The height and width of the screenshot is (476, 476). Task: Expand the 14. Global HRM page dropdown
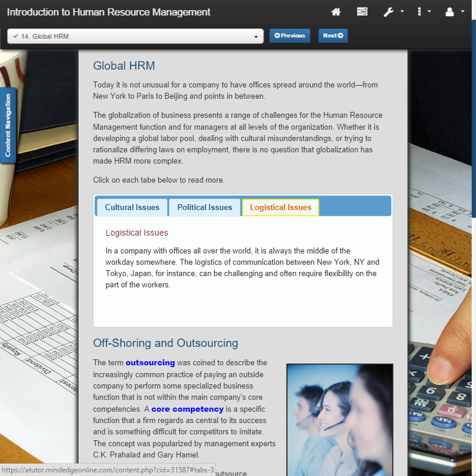135,36
